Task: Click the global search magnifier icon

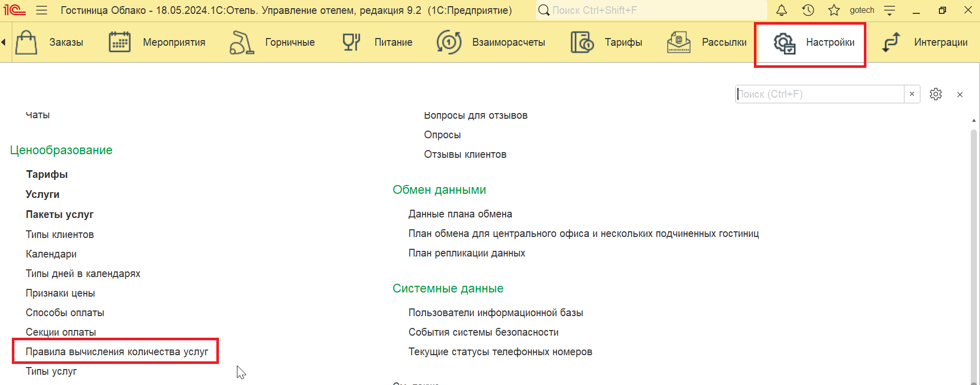Action: coord(543,10)
